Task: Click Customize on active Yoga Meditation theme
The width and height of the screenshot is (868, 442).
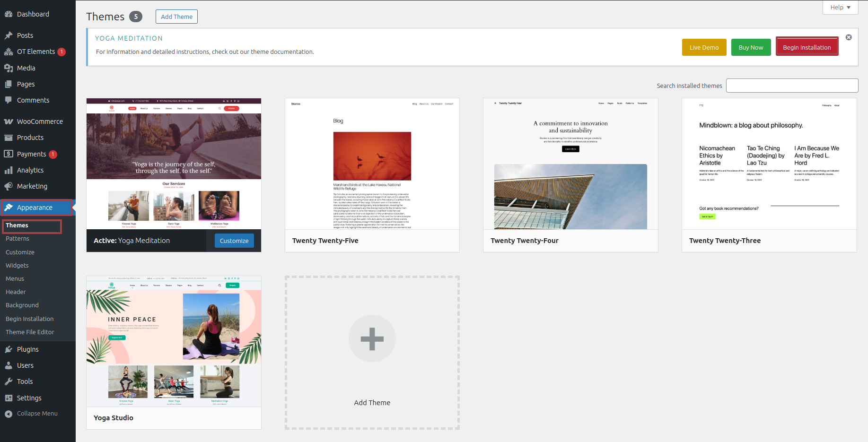Action: (x=234, y=241)
